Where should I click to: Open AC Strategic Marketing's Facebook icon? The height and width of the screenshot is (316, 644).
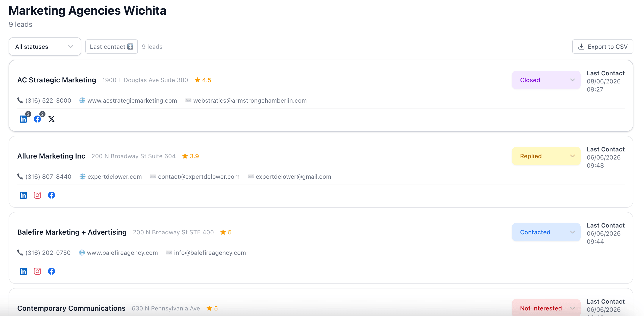click(x=37, y=119)
